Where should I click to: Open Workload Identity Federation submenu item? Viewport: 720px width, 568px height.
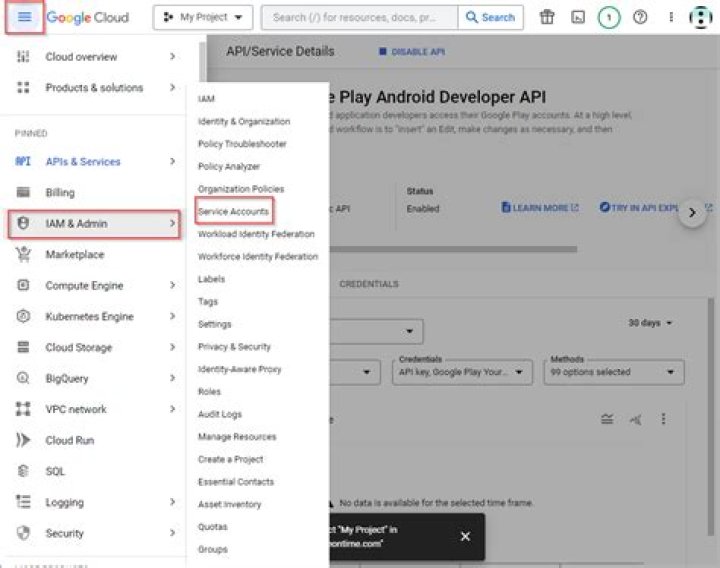coord(256,234)
